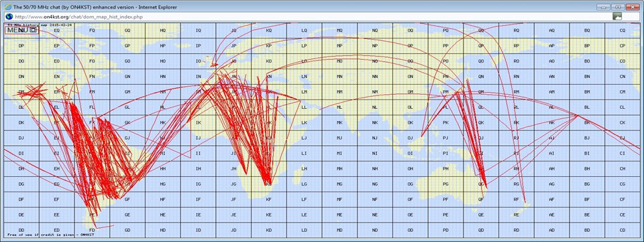Click the PM grid square near Japan
Screen dimensions: 644x242
point(445,92)
